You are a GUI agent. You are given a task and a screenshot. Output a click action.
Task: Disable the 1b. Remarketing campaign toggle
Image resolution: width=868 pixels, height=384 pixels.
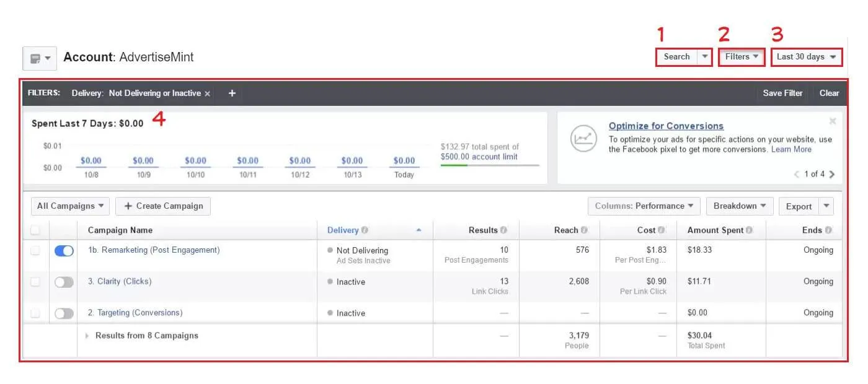point(64,250)
